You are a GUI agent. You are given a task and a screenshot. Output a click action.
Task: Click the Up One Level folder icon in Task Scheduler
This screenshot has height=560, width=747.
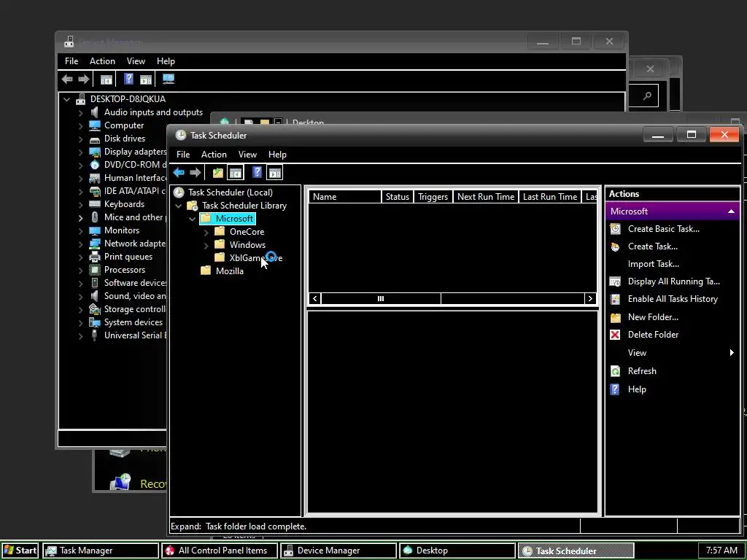pos(217,172)
